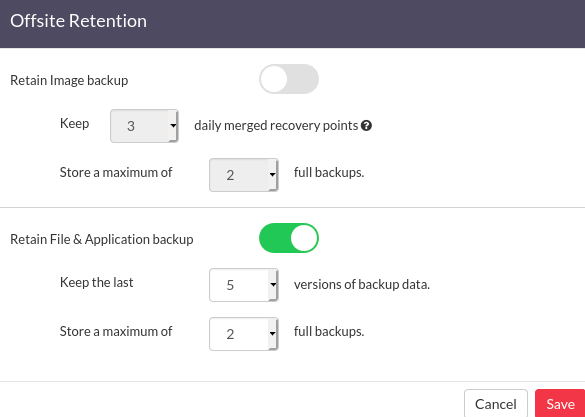Image resolution: width=585 pixels, height=417 pixels.
Task: Click the arrow on the dropdown showing 5
Action: pos(273,285)
